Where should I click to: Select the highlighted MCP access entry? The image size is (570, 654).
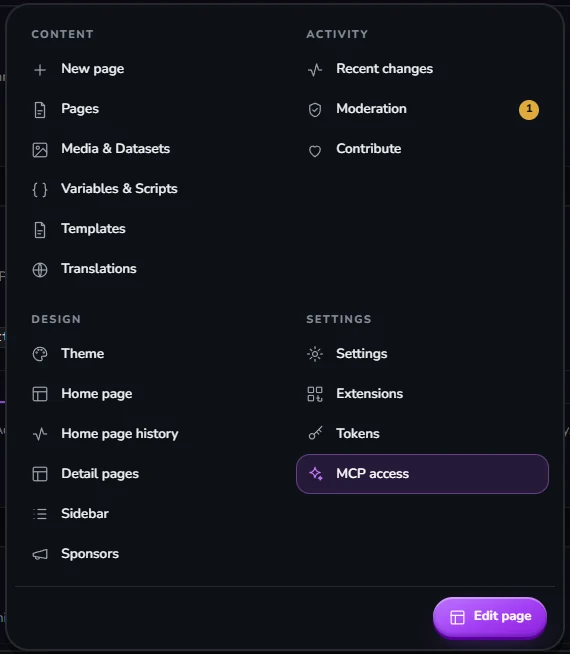pos(422,474)
